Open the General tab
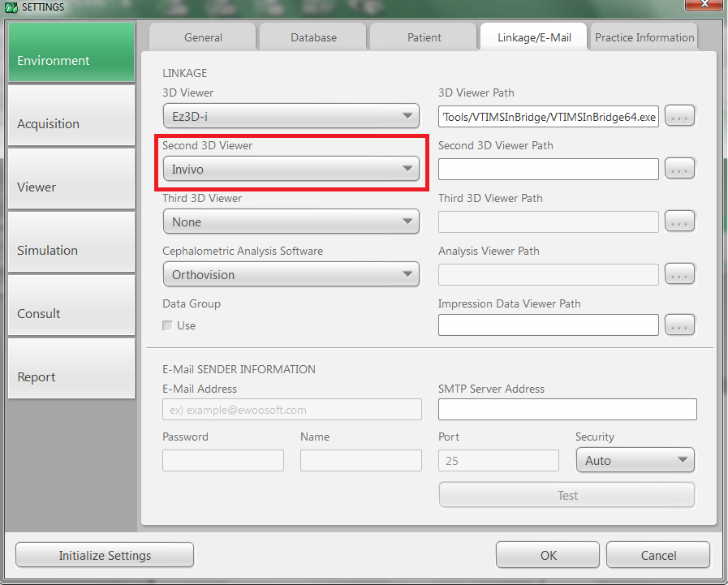 (x=203, y=37)
